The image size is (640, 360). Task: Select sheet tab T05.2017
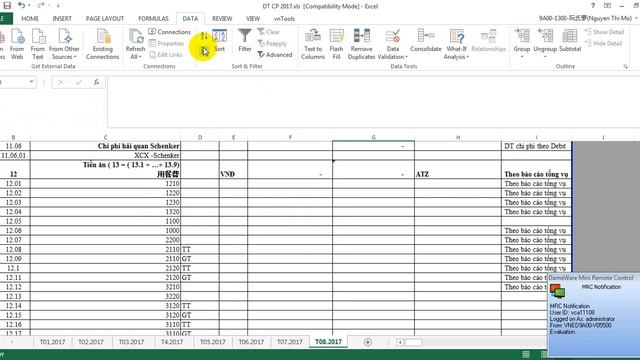pos(213,342)
